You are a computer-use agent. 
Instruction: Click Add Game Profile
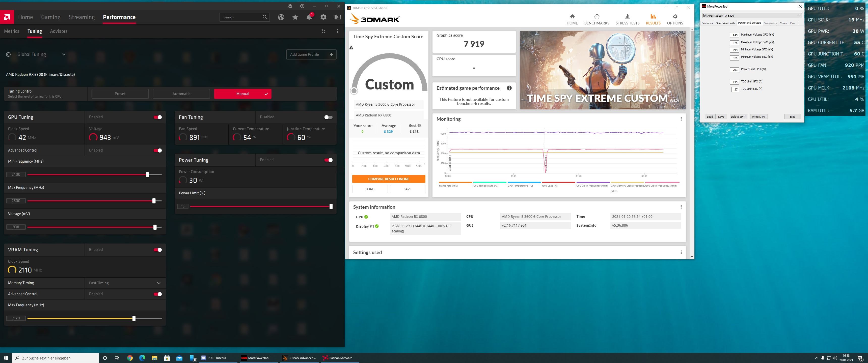tap(311, 54)
